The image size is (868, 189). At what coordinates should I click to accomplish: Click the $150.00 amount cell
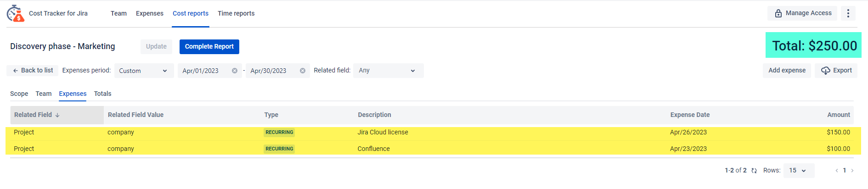coord(839,132)
